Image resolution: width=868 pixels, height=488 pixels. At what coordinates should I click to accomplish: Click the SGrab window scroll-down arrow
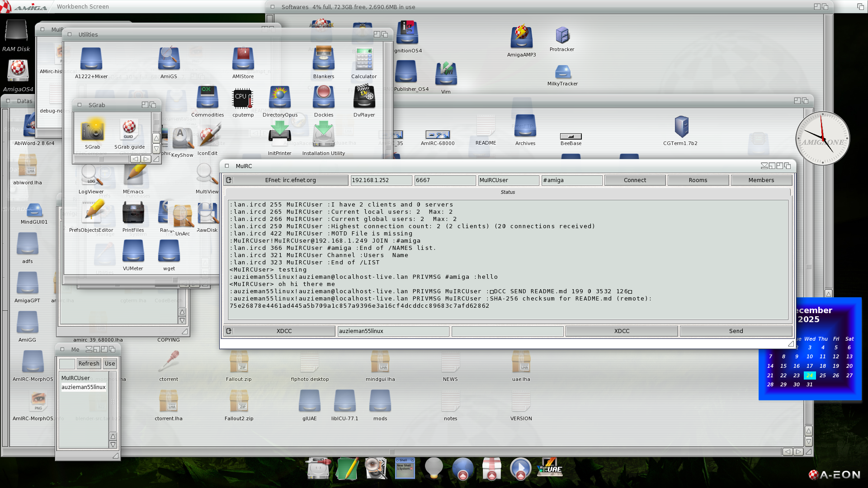click(x=156, y=149)
